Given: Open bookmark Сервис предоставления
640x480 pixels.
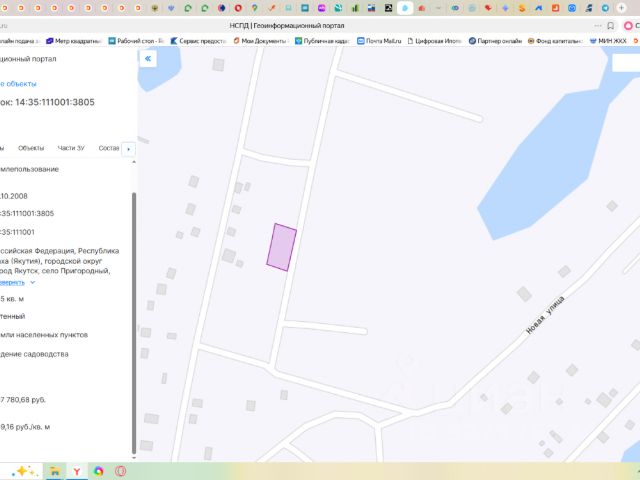Looking at the screenshot, I should pos(198,41).
